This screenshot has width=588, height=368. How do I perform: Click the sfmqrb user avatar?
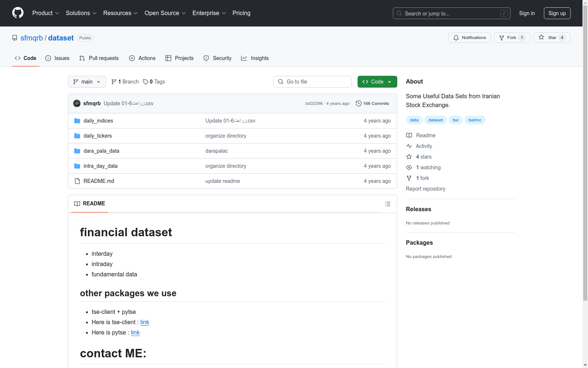(77, 103)
